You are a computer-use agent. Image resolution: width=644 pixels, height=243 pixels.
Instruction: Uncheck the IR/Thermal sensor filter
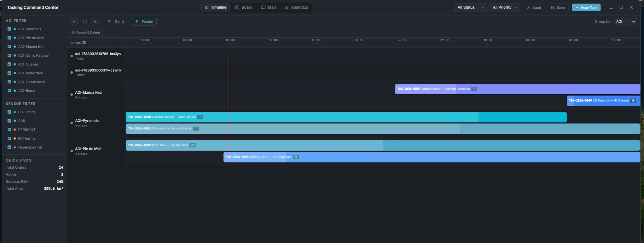click(9, 138)
